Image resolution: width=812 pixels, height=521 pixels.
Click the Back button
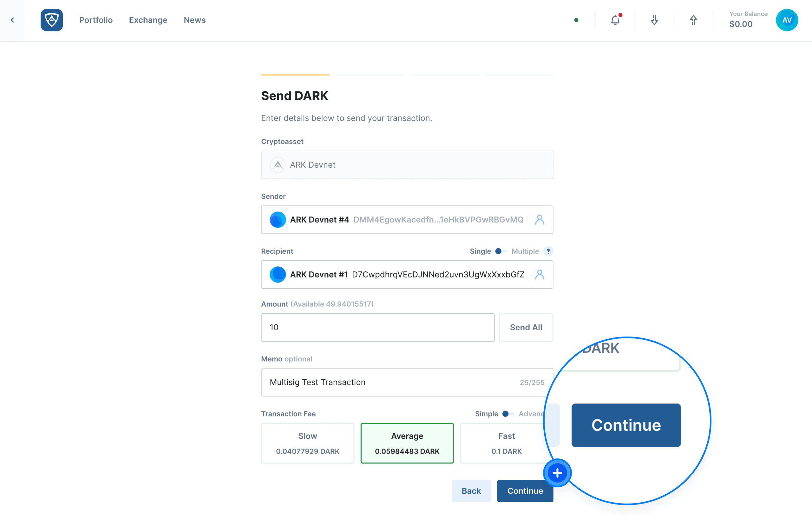(x=471, y=491)
